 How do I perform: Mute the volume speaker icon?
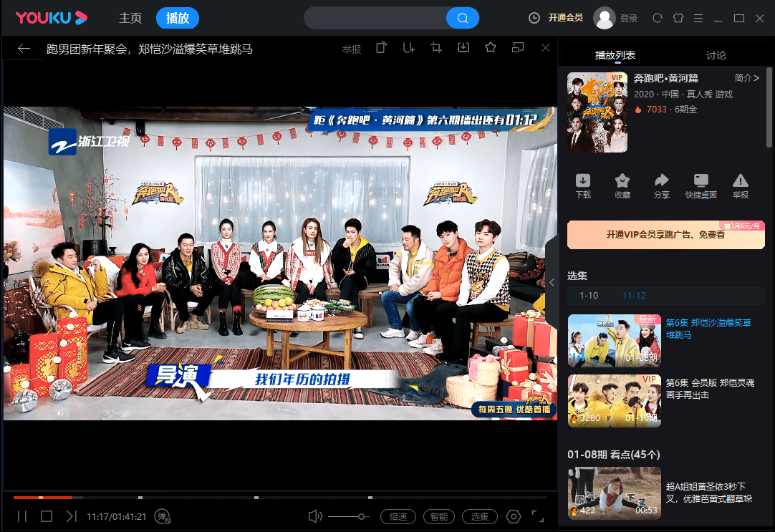coord(315,516)
